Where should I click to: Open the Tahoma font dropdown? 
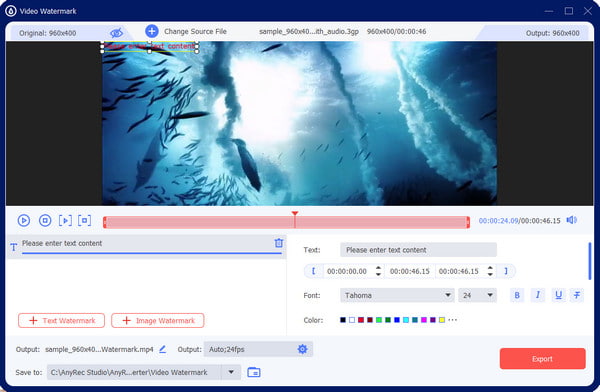click(397, 295)
